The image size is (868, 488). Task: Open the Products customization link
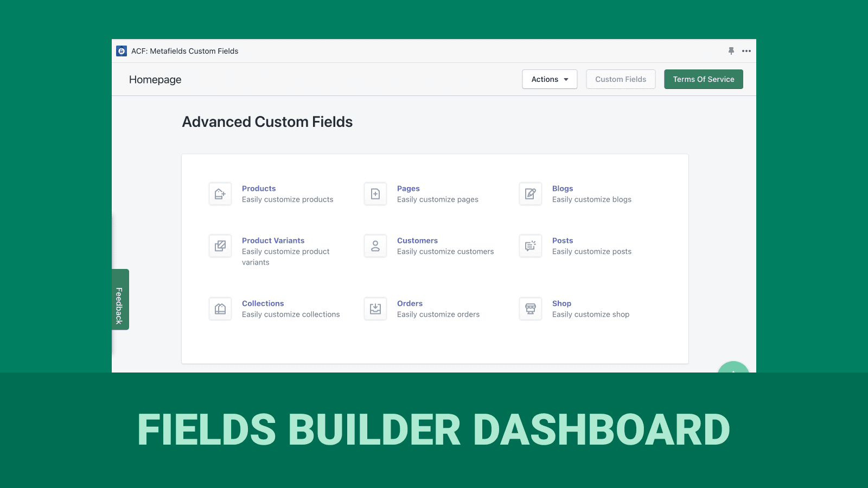pyautogui.click(x=259, y=188)
